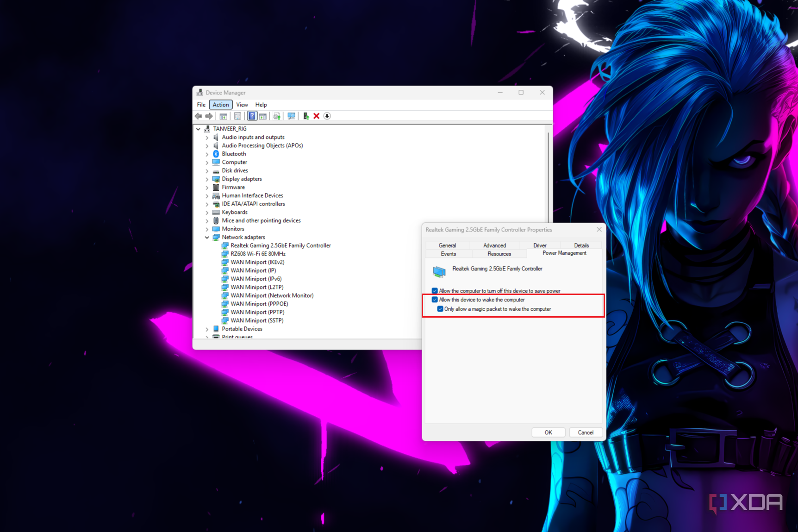
Task: Click the Show/Hide Action Pane toolbar icon
Action: [263, 116]
